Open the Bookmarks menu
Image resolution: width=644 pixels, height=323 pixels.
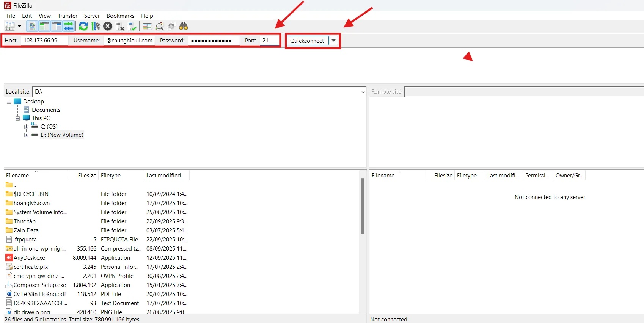(120, 16)
